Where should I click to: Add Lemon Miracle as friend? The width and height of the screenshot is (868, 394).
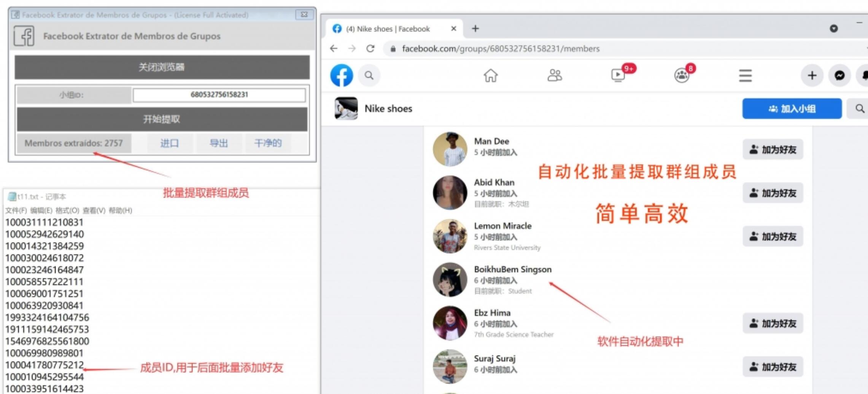(x=773, y=236)
